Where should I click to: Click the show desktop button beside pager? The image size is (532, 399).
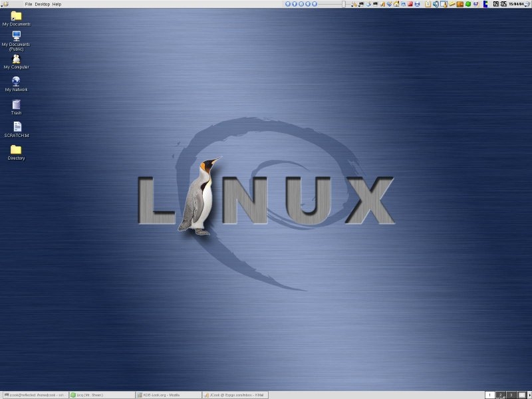522,395
